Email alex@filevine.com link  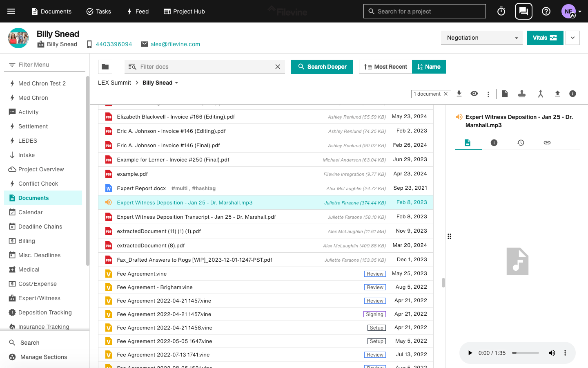click(175, 44)
